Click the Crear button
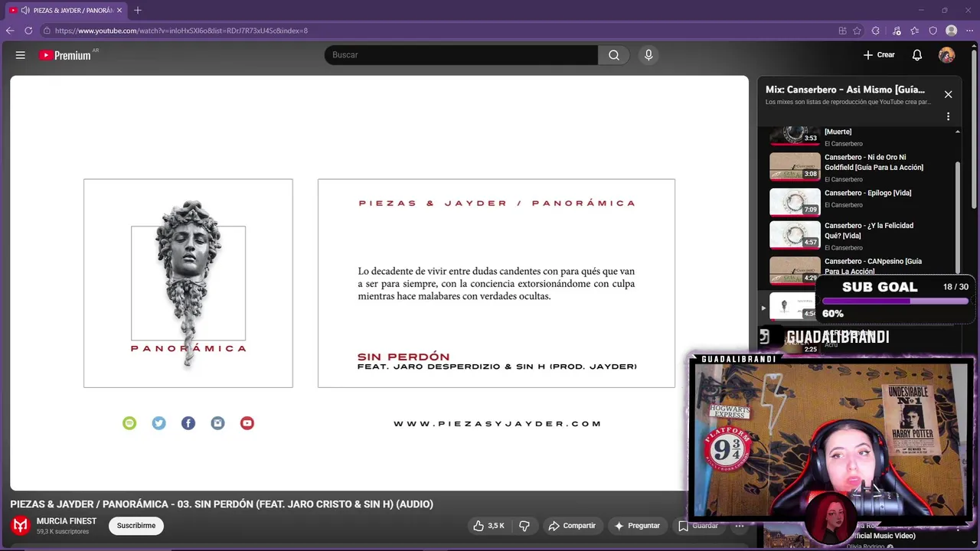This screenshot has width=980, height=551. (879, 55)
